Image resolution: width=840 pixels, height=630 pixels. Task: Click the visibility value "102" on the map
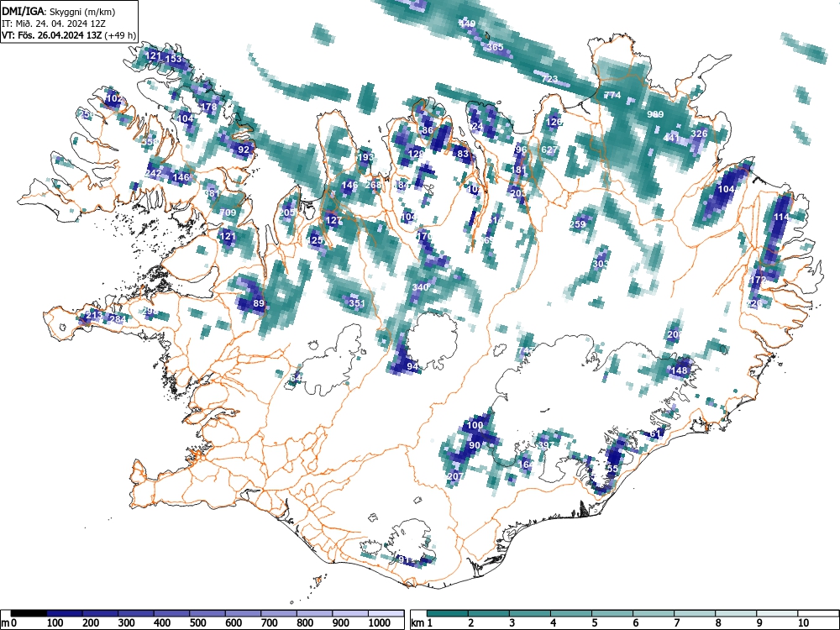pos(113,98)
